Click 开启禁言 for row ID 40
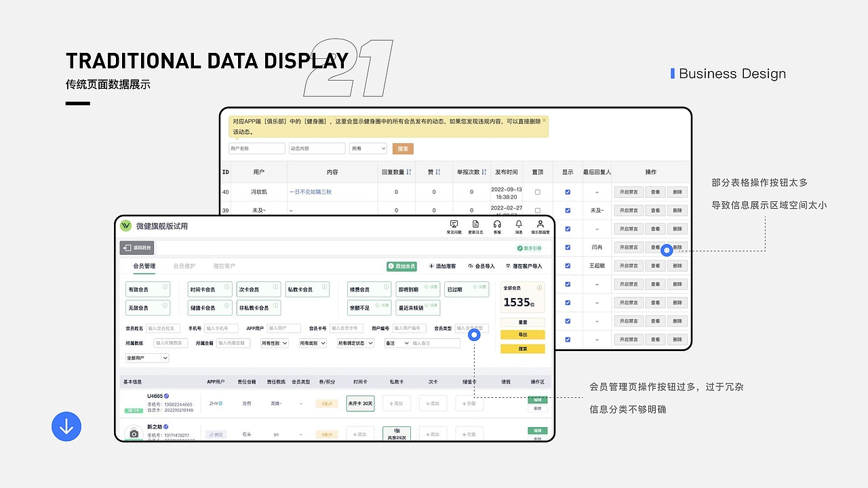This screenshot has width=868, height=488. (x=629, y=192)
